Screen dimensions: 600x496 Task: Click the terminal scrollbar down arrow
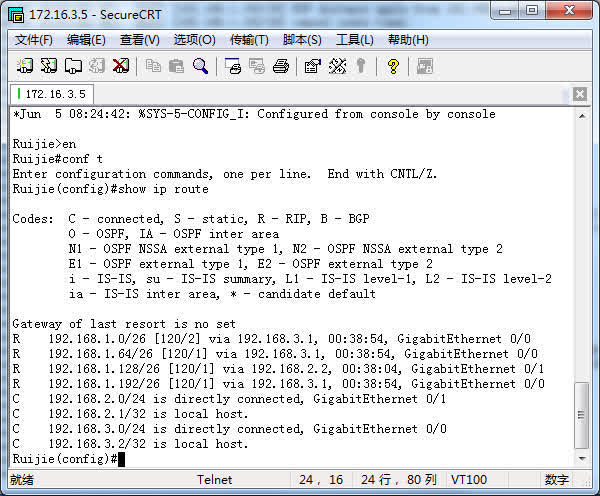[583, 458]
